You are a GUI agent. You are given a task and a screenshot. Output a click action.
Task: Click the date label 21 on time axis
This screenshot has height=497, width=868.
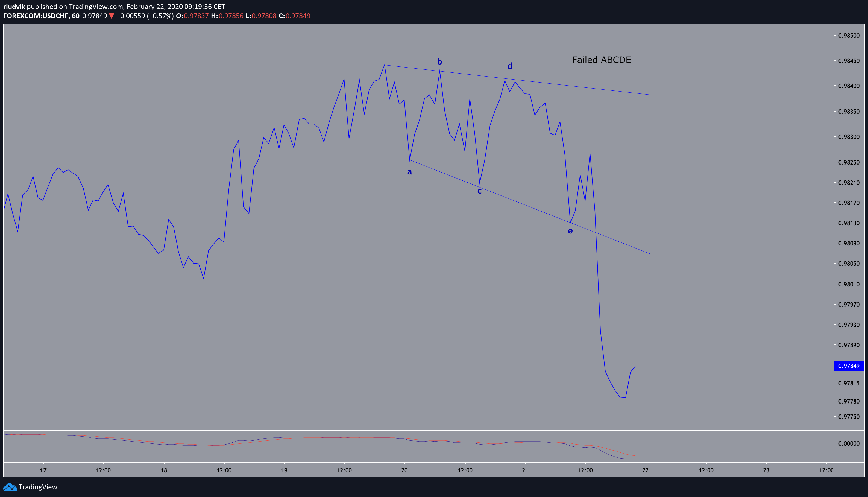pos(525,470)
